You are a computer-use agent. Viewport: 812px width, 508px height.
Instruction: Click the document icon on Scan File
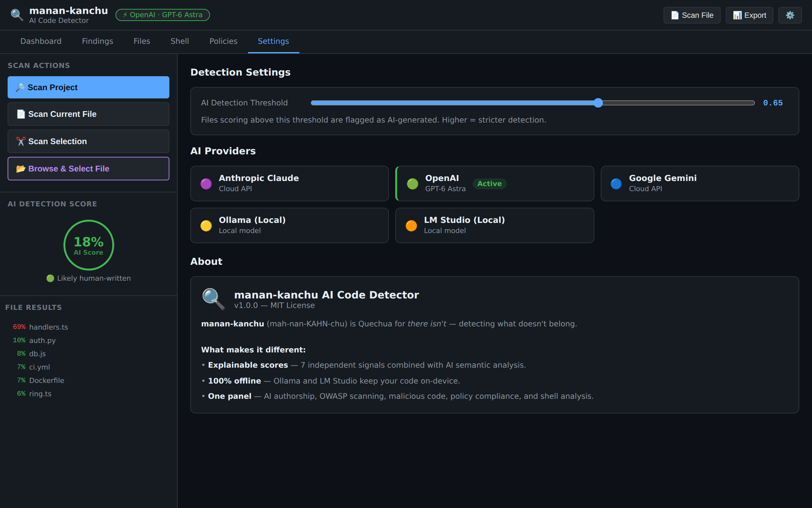[x=675, y=15]
